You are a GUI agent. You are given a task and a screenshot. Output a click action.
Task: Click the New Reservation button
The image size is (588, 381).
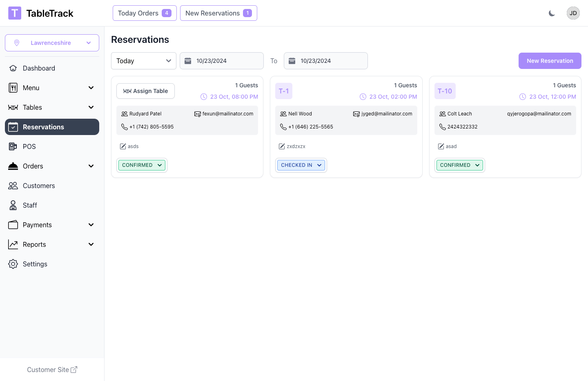550,61
